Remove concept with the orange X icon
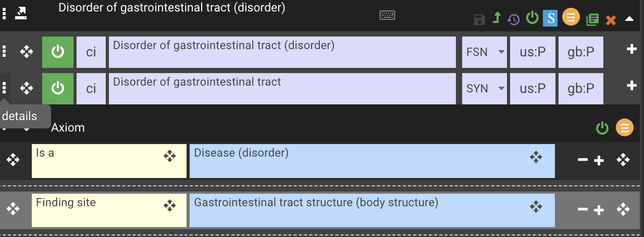 pos(611,20)
